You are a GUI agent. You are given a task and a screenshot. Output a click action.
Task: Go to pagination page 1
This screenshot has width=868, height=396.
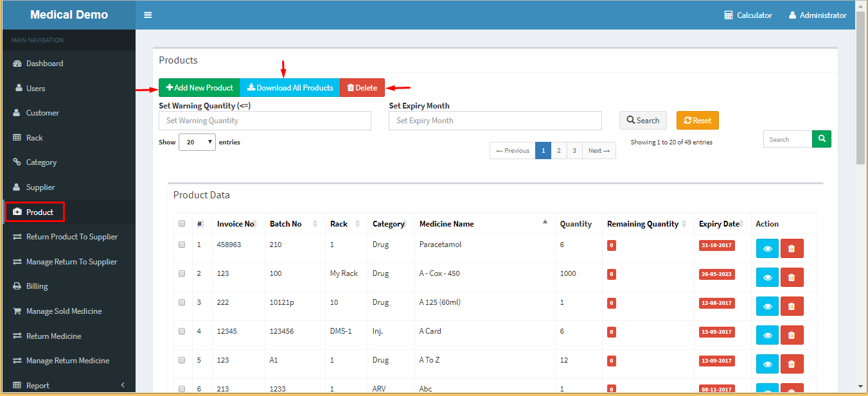[x=543, y=151]
